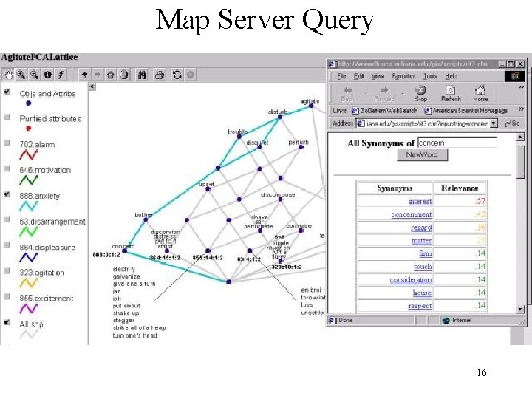Click the 702.alarm red line swatch

point(29,155)
